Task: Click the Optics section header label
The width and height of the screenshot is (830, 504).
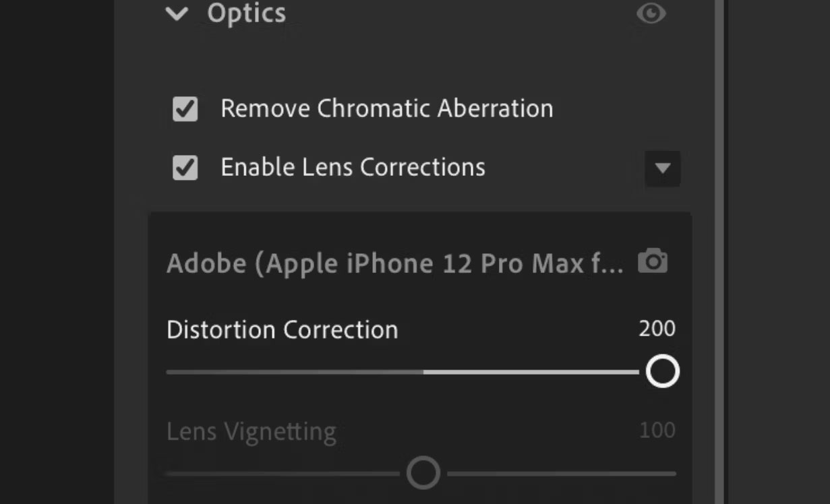Action: [x=247, y=13]
